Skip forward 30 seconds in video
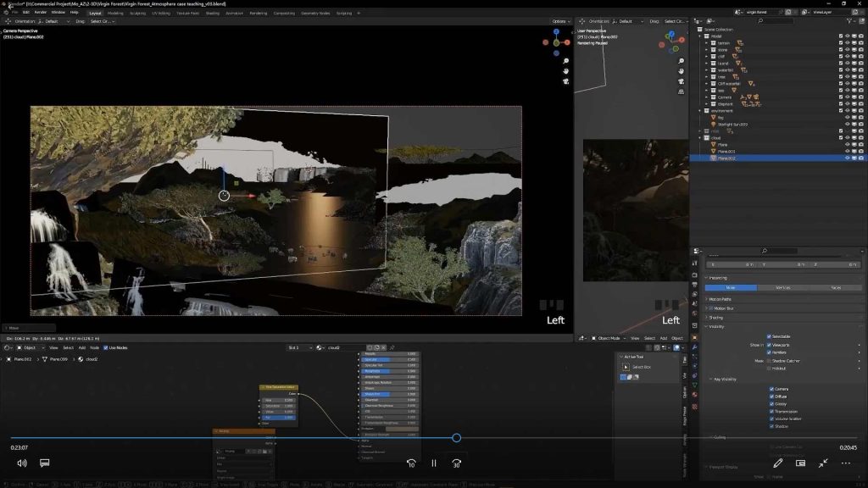Screen dimensions: 868x488 tap(456, 463)
